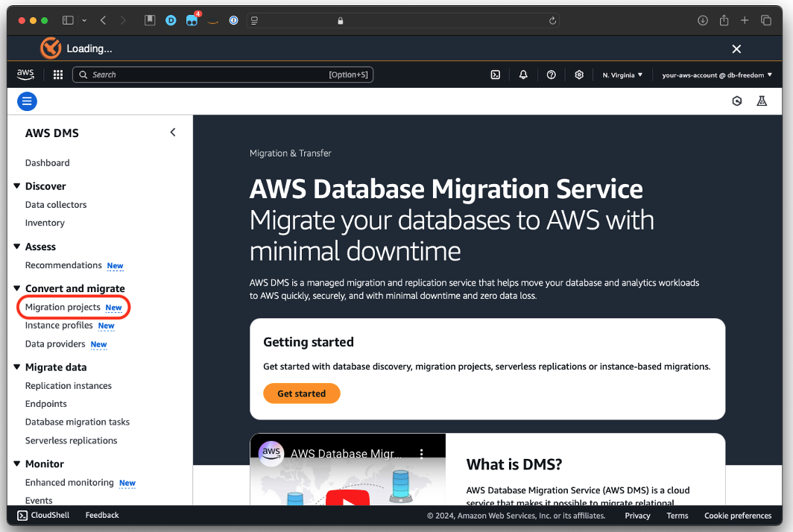Collapse the Assess section
793x532 pixels.
16,247
